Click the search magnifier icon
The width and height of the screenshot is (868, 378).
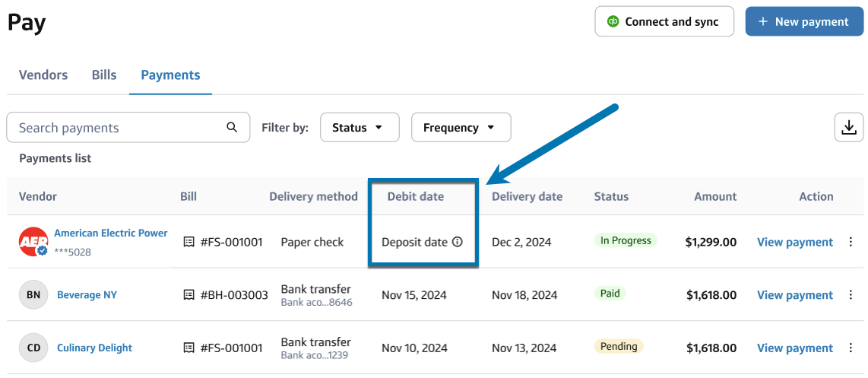click(233, 127)
